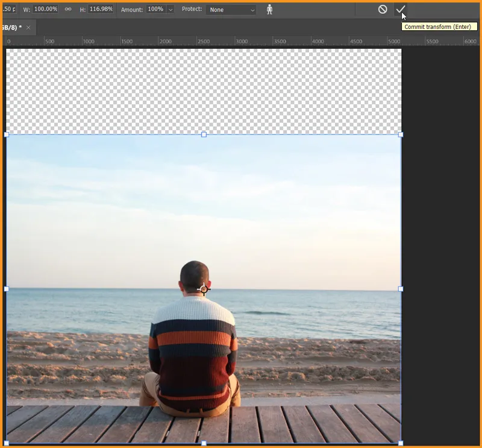This screenshot has height=448, width=482.
Task: Open the Protect dropdown set to None
Action: pyautogui.click(x=231, y=10)
